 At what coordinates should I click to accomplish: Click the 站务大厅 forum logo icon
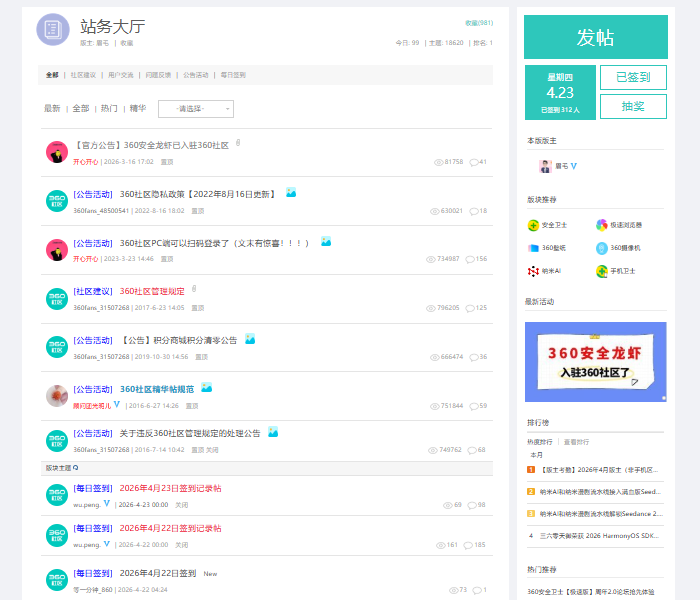point(53,29)
